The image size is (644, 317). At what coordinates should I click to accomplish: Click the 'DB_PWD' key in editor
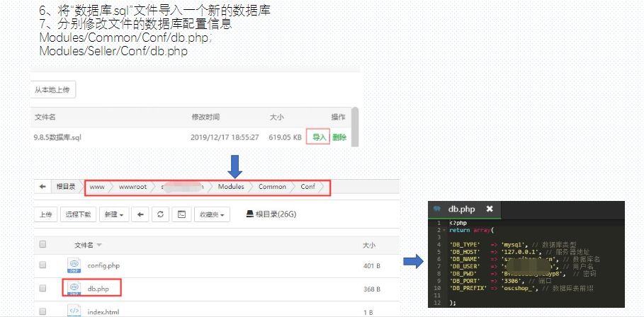[463, 274]
